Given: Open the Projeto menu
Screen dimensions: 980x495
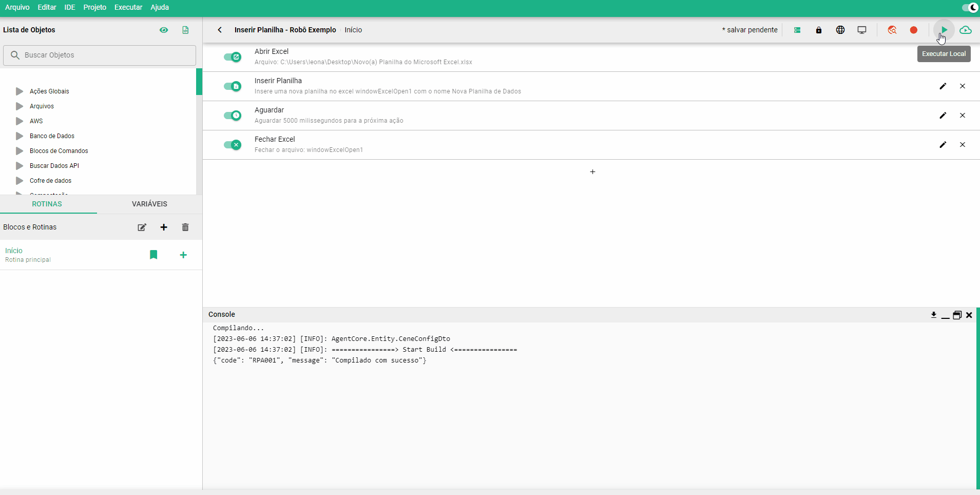Looking at the screenshot, I should click(x=94, y=7).
